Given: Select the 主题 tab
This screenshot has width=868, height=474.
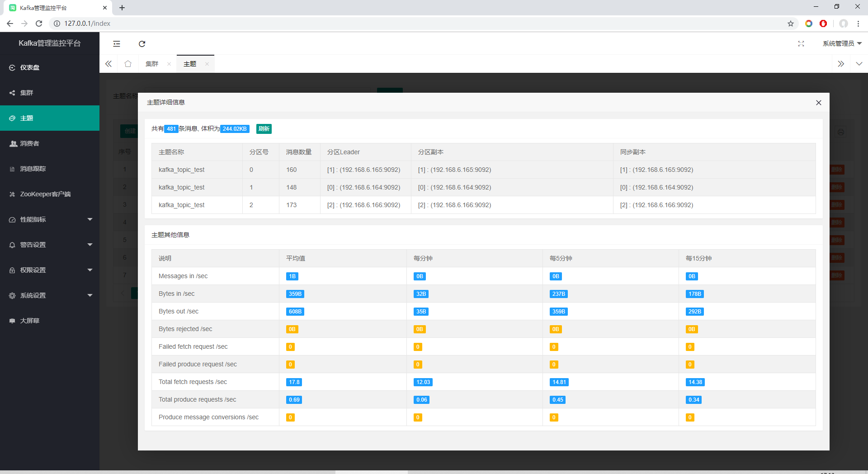Looking at the screenshot, I should click(190, 64).
